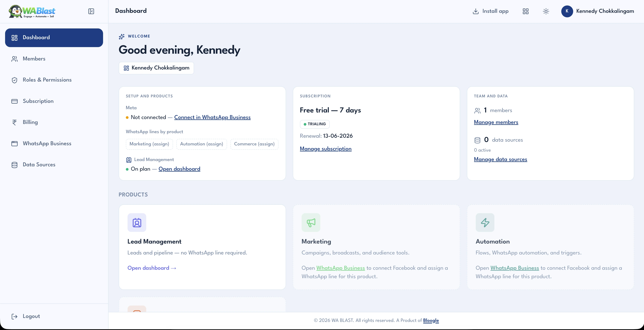Click Open dashboard → in Lead Management card
The image size is (644, 330).
click(x=152, y=268)
